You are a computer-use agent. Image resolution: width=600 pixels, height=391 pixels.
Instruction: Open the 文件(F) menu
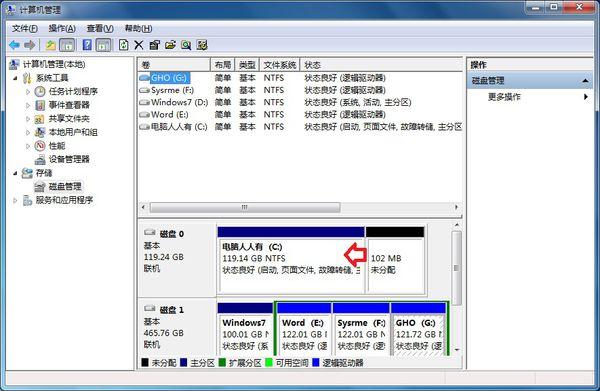[x=24, y=28]
